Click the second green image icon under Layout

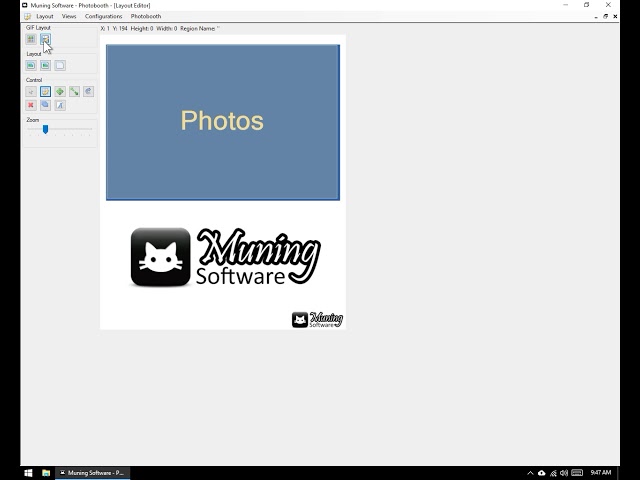45,65
